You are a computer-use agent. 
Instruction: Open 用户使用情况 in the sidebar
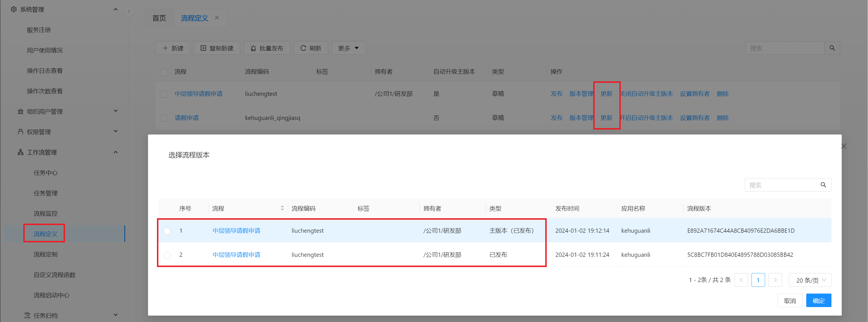point(45,50)
